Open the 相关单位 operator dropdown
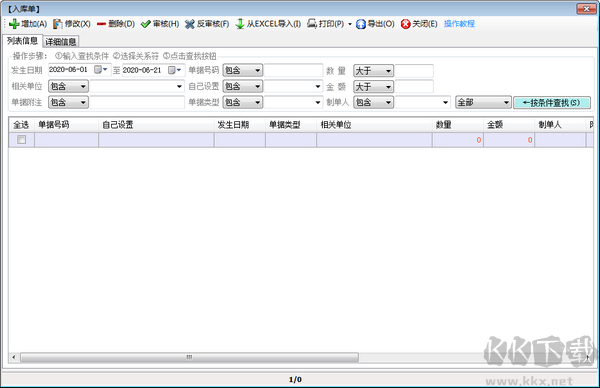 [x=68, y=86]
